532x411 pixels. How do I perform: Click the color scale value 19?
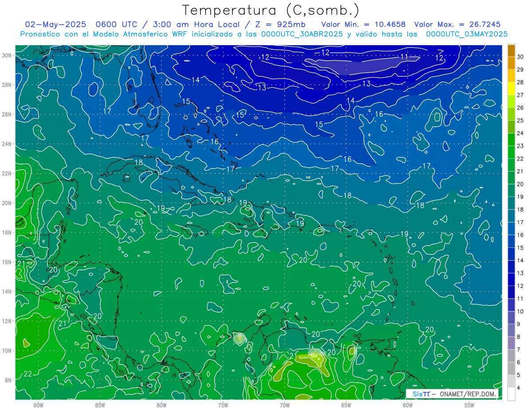(520, 197)
